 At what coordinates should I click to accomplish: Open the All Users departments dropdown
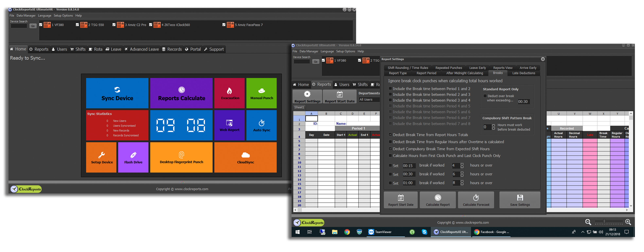coord(369,100)
